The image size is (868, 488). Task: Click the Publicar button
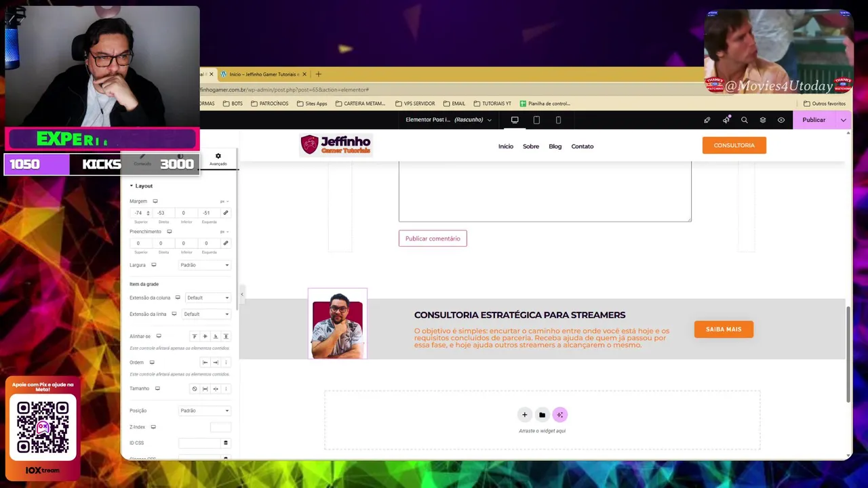pyautogui.click(x=814, y=120)
